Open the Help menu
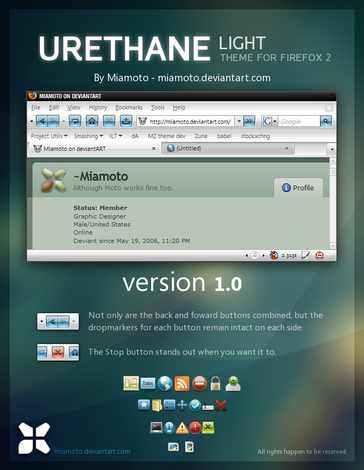Viewport: 364px width, 470px height. [x=179, y=107]
